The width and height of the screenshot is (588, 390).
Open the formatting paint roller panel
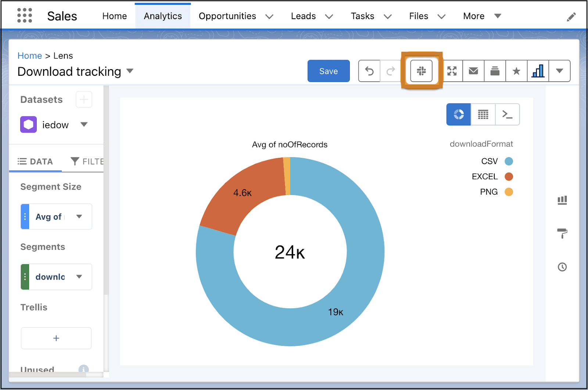[562, 233]
